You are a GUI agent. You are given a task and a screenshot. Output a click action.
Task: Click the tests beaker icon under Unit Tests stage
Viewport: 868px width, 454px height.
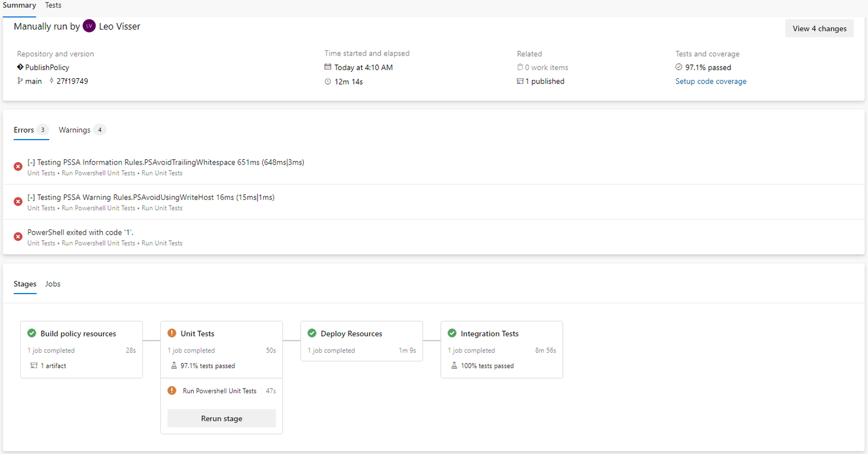(x=173, y=365)
